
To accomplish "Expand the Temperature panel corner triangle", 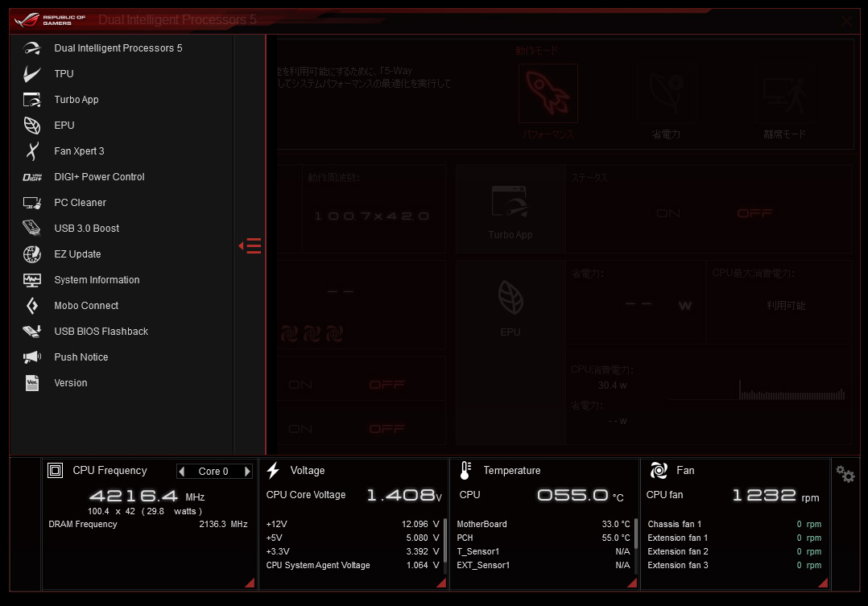I will (x=633, y=583).
